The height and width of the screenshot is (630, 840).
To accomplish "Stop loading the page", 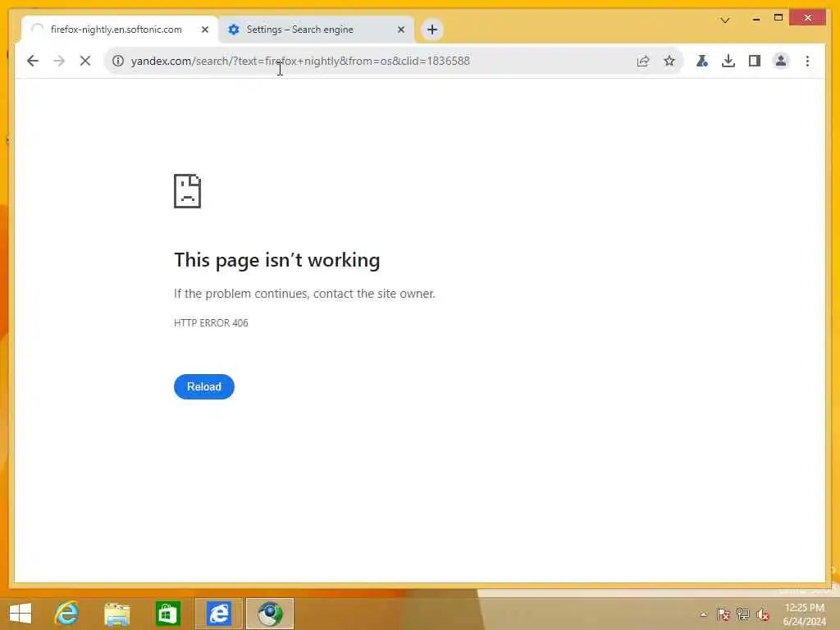I will 85,61.
